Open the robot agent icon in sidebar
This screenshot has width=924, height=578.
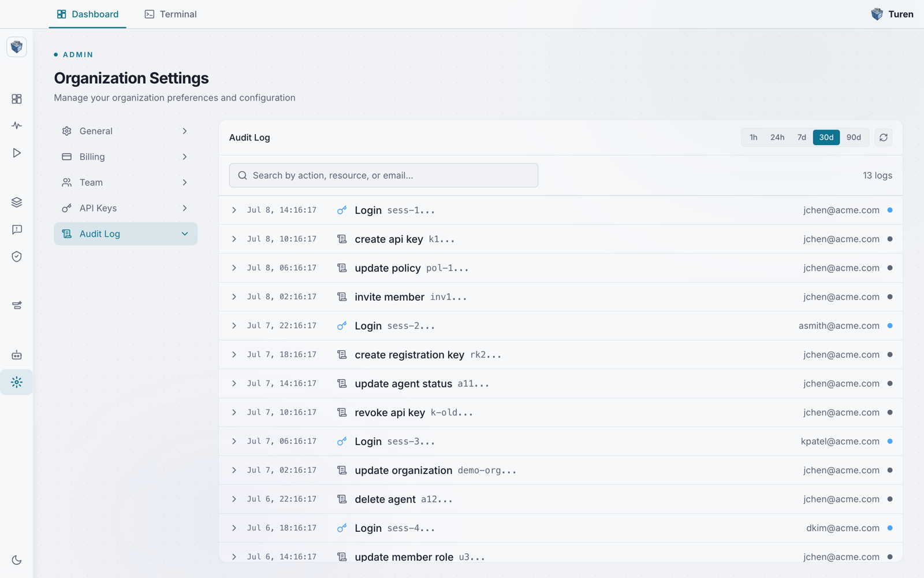pos(17,355)
